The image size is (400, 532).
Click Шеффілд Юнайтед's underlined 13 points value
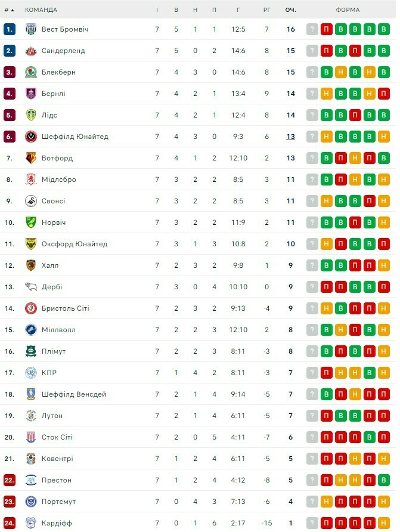click(290, 137)
